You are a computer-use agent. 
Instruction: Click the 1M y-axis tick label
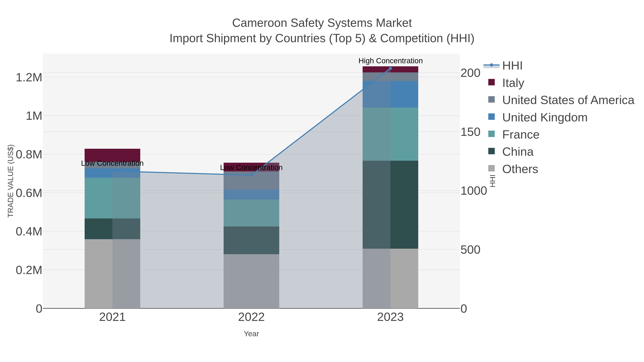point(34,116)
